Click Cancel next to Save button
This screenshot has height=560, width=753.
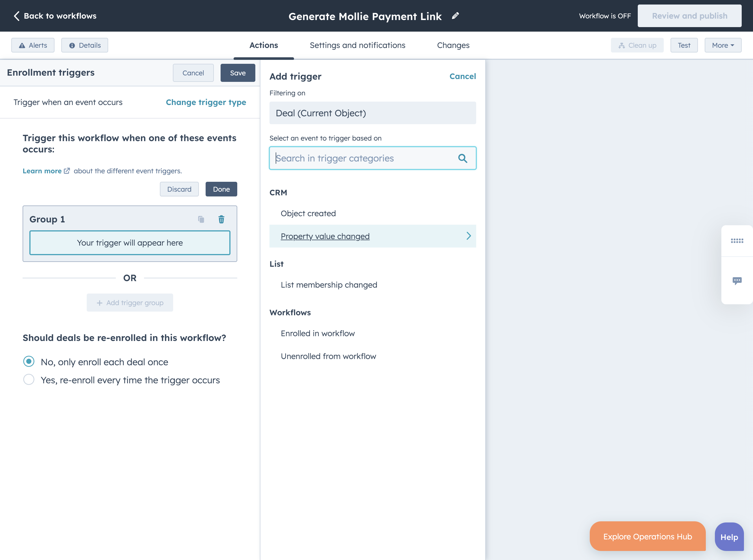coord(193,73)
